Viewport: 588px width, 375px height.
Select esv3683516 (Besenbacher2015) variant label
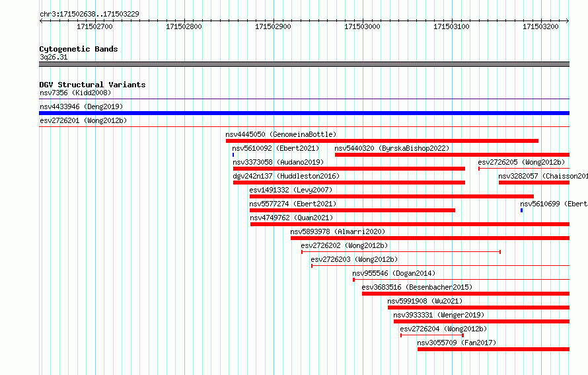pyautogui.click(x=417, y=287)
